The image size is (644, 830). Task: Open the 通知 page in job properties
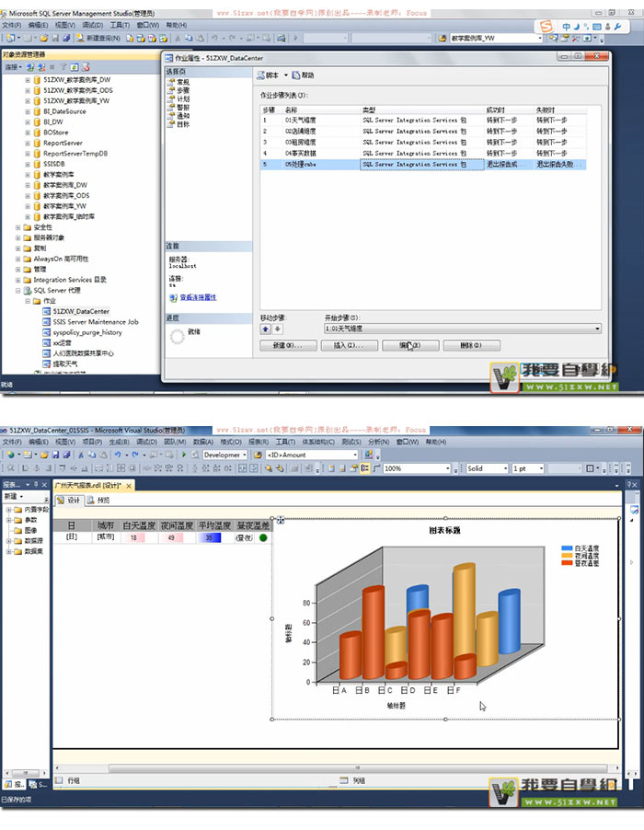(182, 116)
